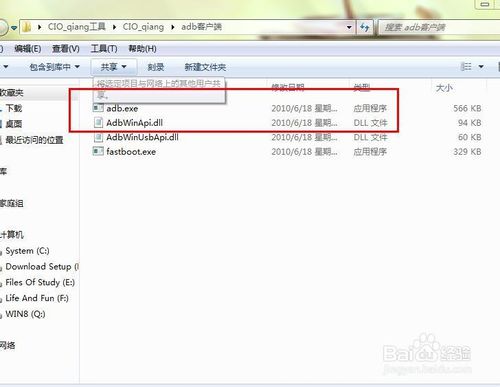Open the 工具(T) menu
This screenshot has height=387, width=500.
[x=104, y=49]
